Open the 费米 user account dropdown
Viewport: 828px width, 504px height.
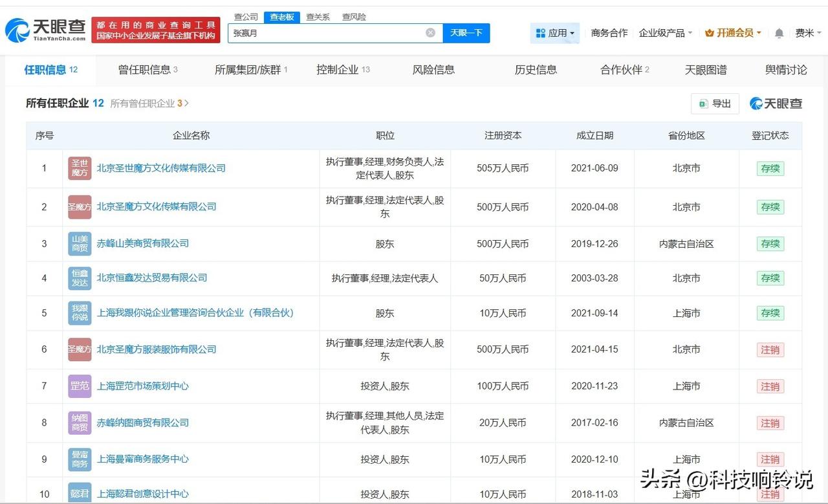[807, 33]
